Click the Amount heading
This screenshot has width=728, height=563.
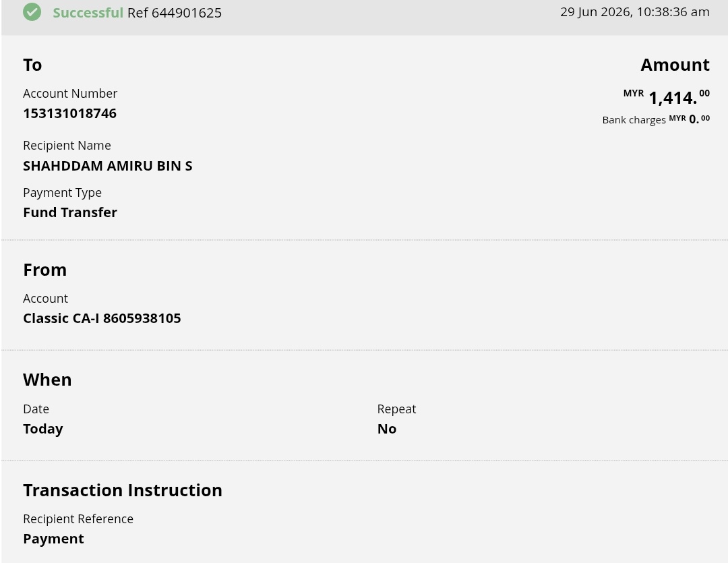click(675, 65)
